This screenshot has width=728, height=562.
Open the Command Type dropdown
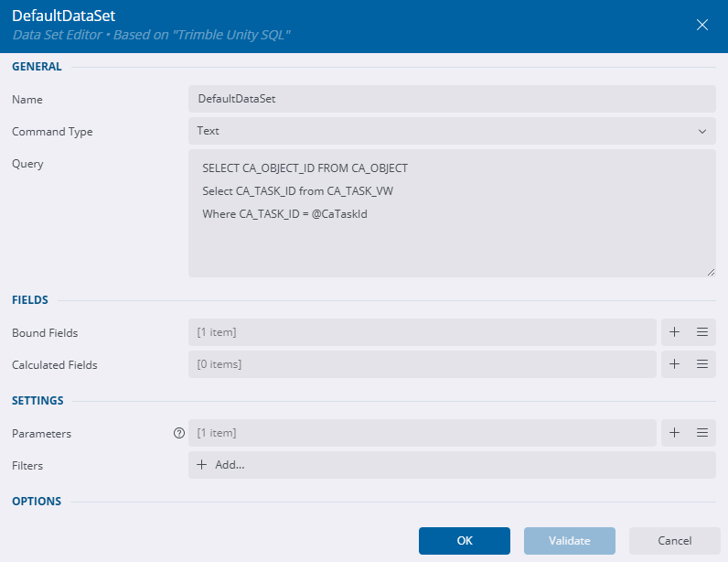coord(452,131)
